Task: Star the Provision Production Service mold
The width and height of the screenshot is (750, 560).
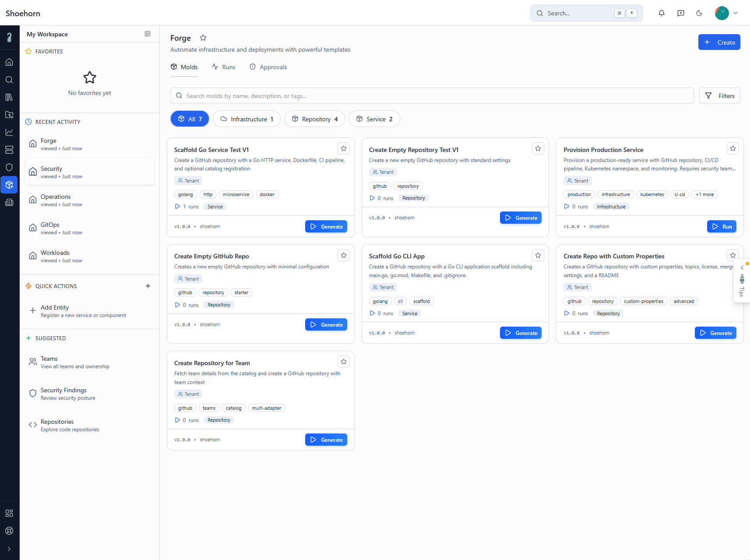Action: (x=732, y=148)
